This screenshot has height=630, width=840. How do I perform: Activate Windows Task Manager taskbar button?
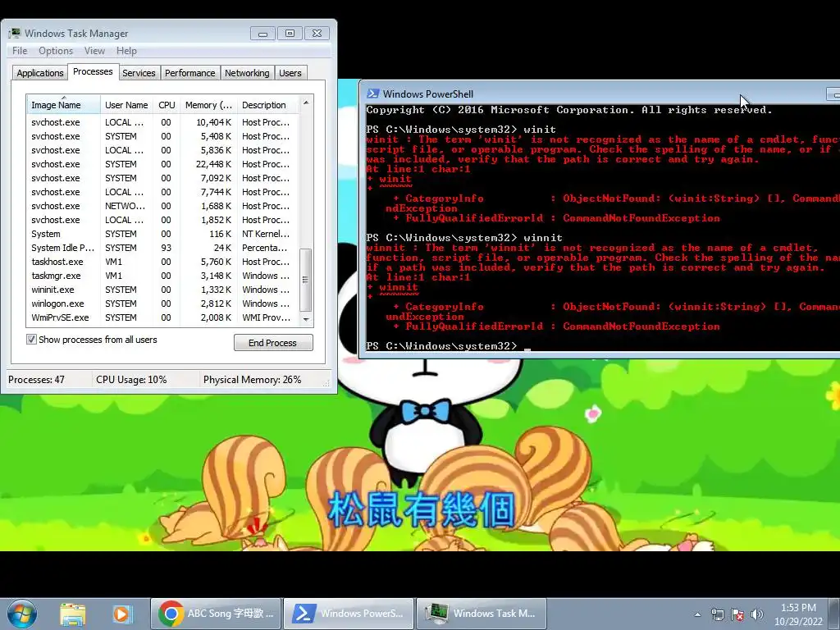(x=481, y=614)
